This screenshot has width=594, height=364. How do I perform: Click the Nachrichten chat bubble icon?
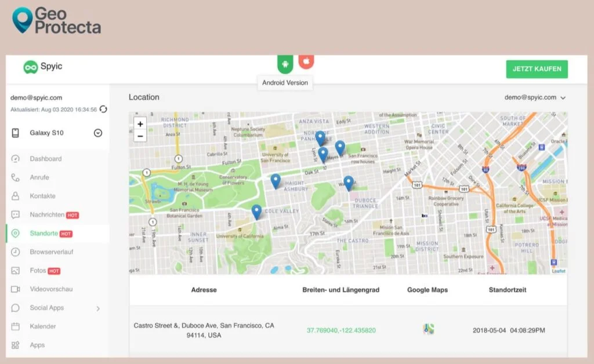tap(15, 215)
